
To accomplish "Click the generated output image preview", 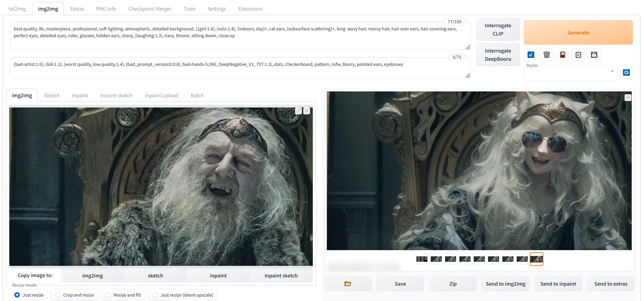I will click(x=479, y=171).
